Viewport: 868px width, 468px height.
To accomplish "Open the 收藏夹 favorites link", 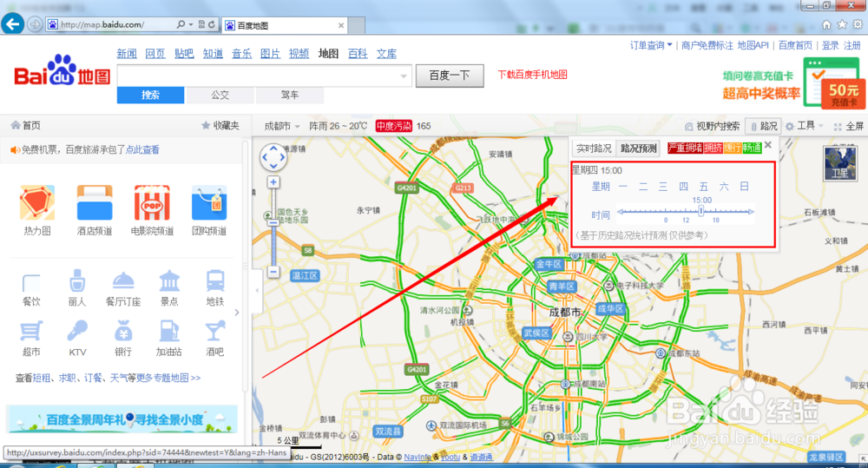I will (x=220, y=126).
